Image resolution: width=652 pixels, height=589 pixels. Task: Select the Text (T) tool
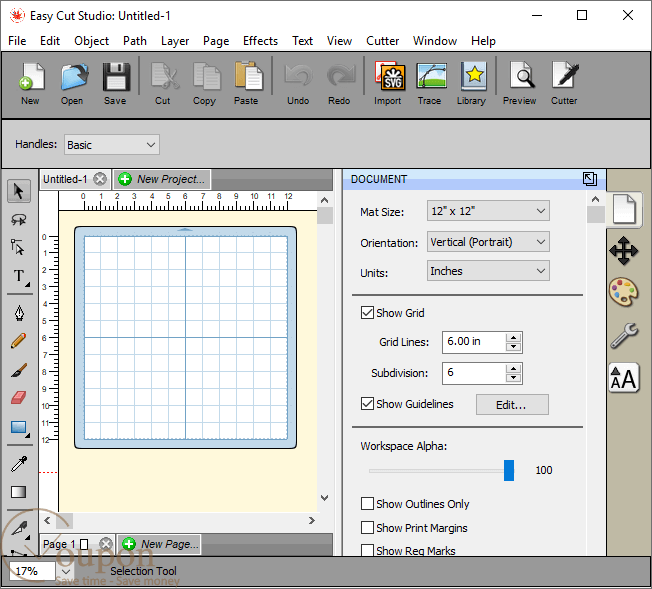19,276
